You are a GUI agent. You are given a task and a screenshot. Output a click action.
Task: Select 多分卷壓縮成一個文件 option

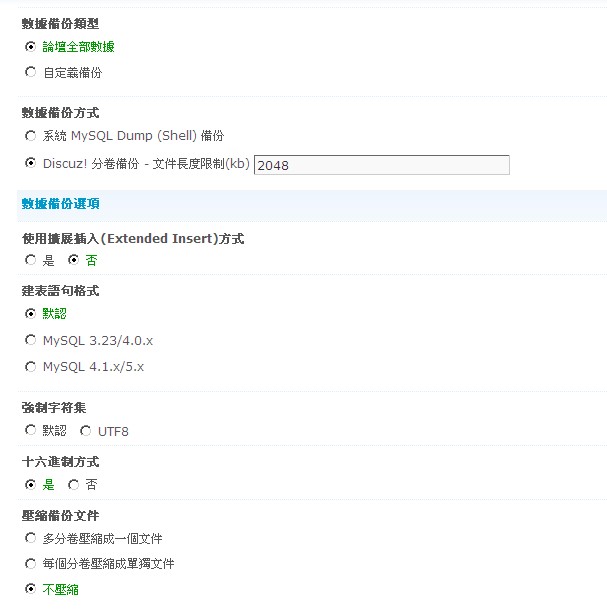coord(30,538)
